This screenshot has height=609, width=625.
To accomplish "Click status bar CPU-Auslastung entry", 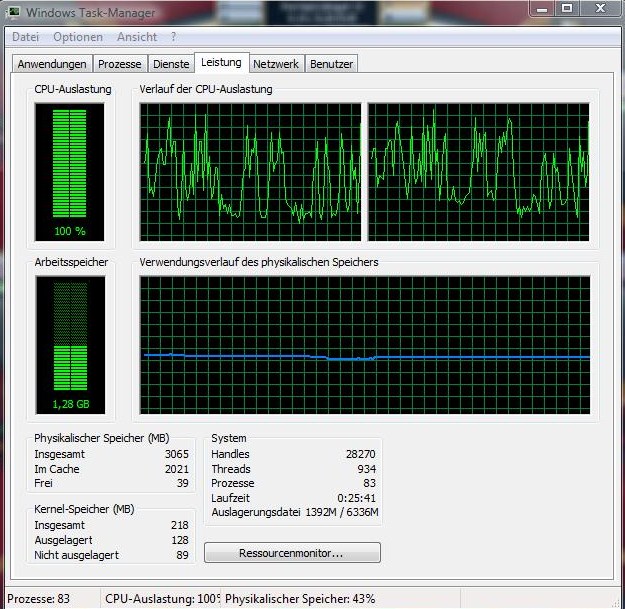I will (162, 599).
